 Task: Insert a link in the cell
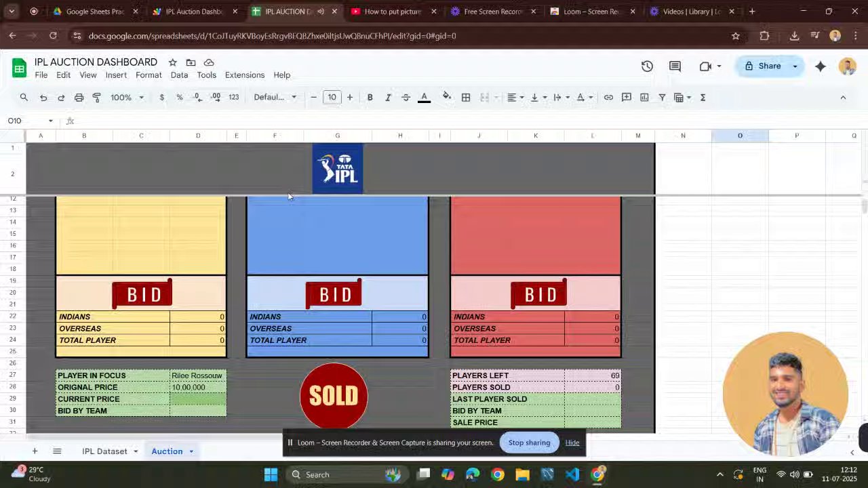point(608,98)
